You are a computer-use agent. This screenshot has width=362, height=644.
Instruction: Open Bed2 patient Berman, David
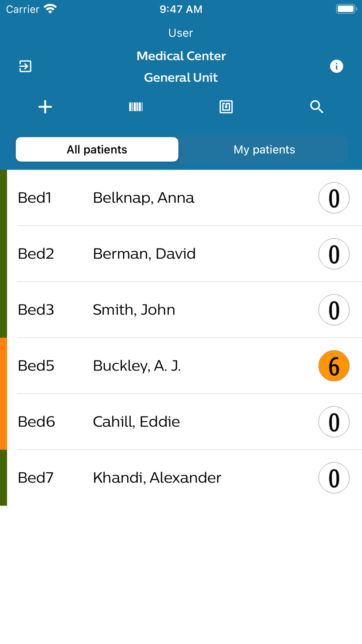[x=144, y=254]
